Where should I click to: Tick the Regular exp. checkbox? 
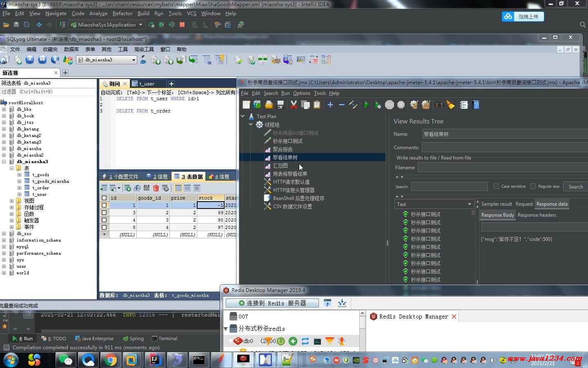click(x=533, y=186)
